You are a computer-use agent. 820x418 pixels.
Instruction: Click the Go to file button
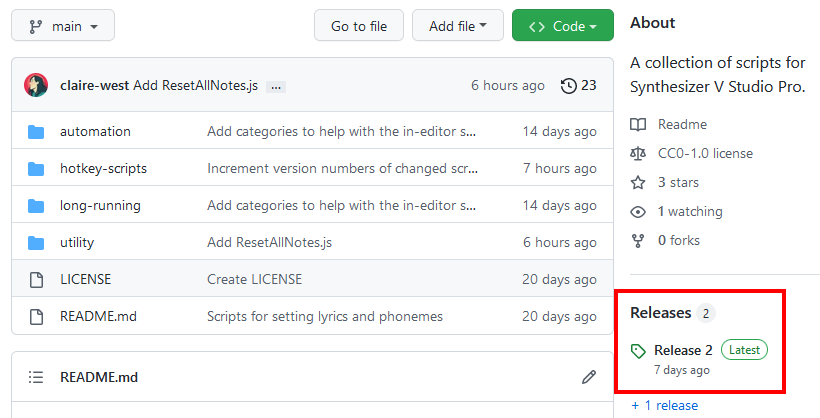(358, 26)
